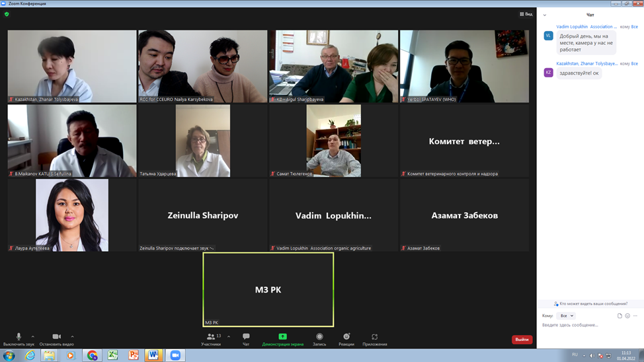Show hidden tray icons arrow
This screenshot has height=362, width=644.
coord(584,355)
